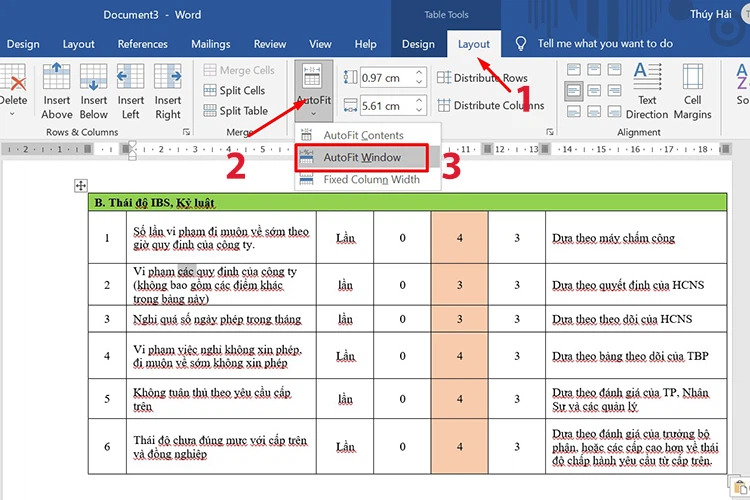Click the Split Table button
This screenshot has height=500, width=750.
pos(235,111)
